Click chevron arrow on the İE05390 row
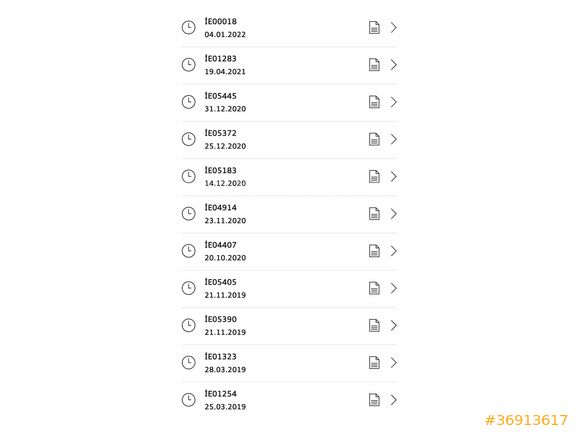 (394, 326)
